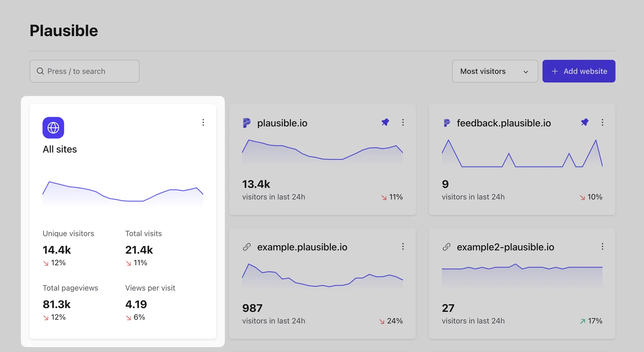The width and height of the screenshot is (644, 352).
Task: Click the All sites visitors chart
Action: 123,193
